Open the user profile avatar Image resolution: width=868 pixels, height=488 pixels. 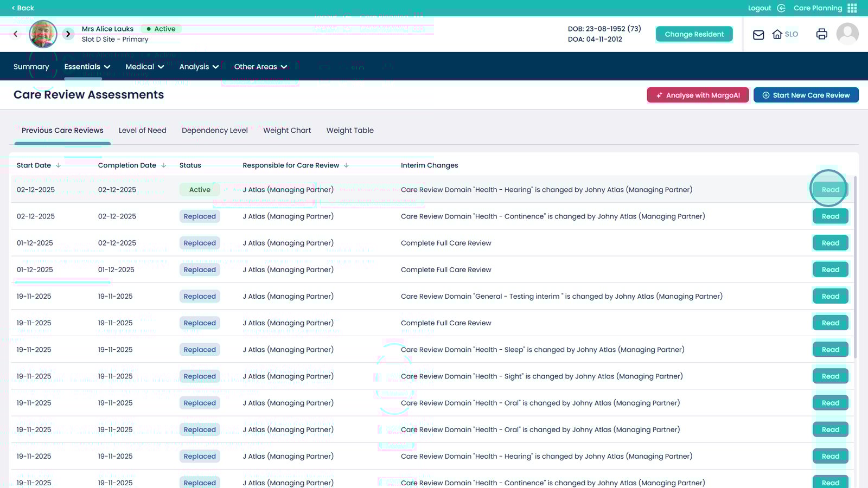coord(847,34)
